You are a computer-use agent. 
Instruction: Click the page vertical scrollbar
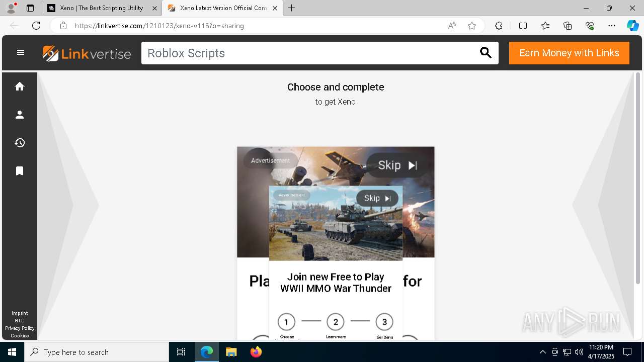[638, 178]
